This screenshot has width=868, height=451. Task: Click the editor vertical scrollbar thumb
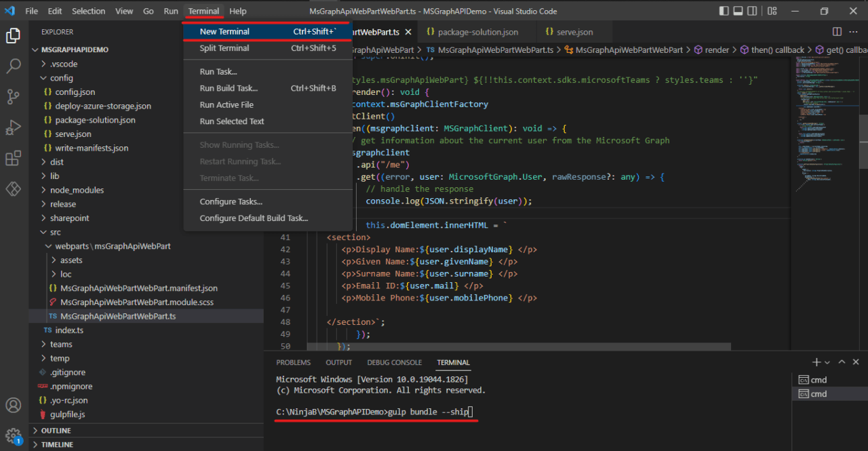coord(863,140)
